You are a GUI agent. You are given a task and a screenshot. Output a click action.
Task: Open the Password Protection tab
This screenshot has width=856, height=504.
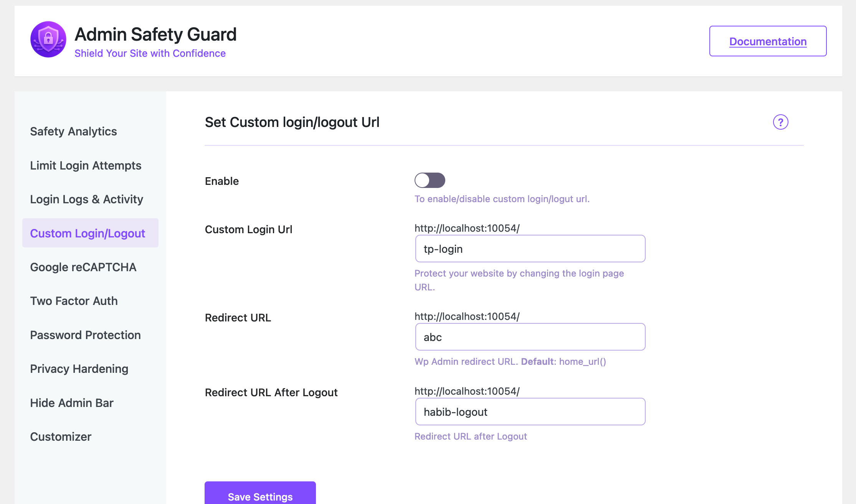pyautogui.click(x=85, y=335)
